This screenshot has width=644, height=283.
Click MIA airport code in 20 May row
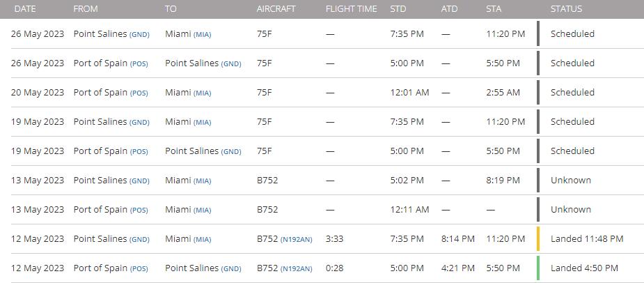pyautogui.click(x=202, y=93)
